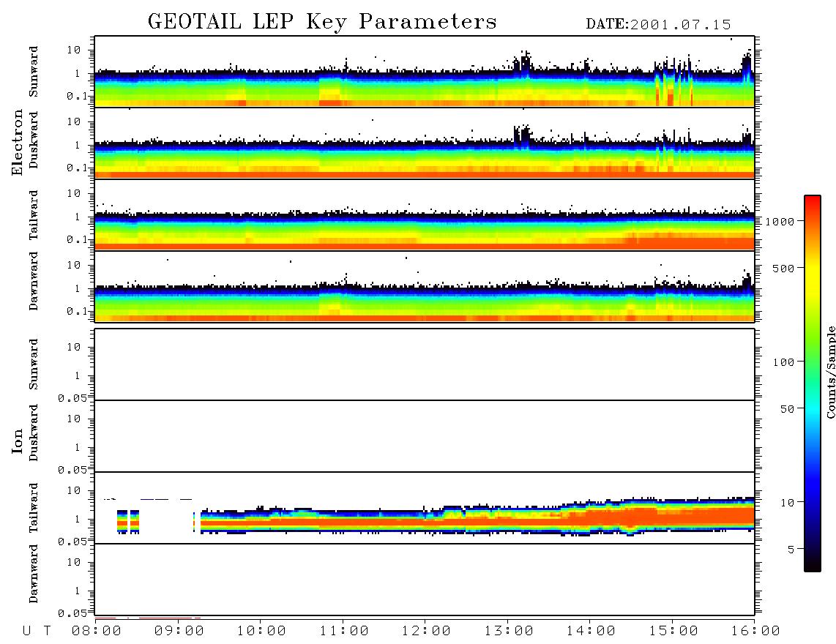The image size is (836, 644).
Task: Click the 'GEOTAIL LEP Key Parameters' title
Action: tap(322, 22)
